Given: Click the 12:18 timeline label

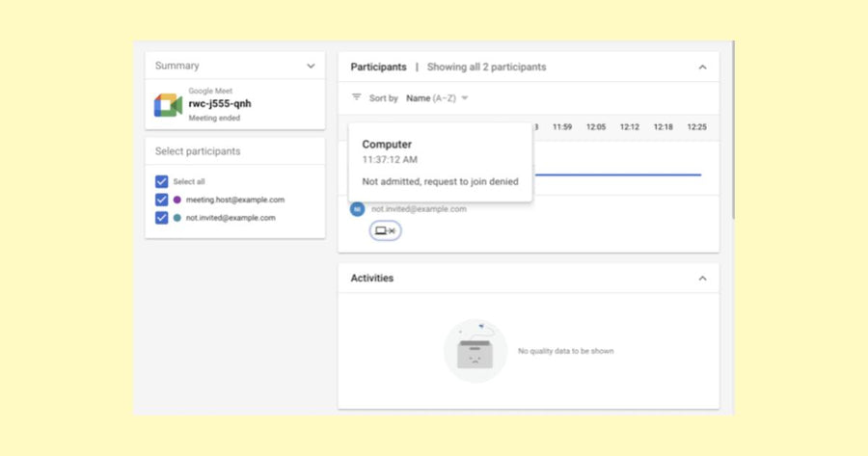Looking at the screenshot, I should click(x=664, y=126).
